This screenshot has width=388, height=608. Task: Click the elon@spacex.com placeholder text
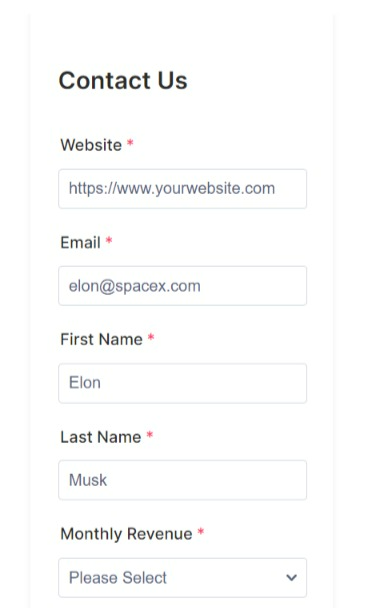pos(135,286)
